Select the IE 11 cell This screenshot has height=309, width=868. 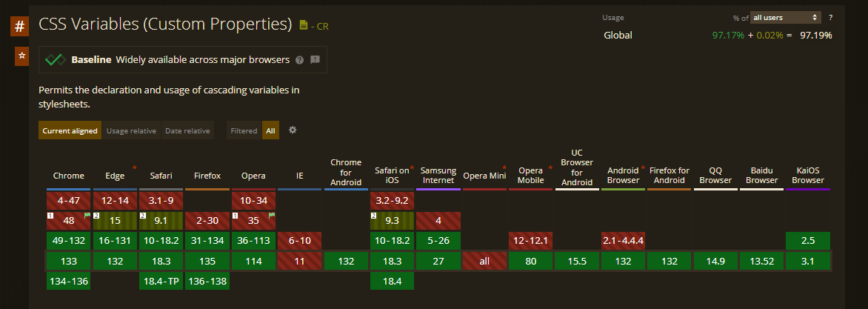coord(299,262)
